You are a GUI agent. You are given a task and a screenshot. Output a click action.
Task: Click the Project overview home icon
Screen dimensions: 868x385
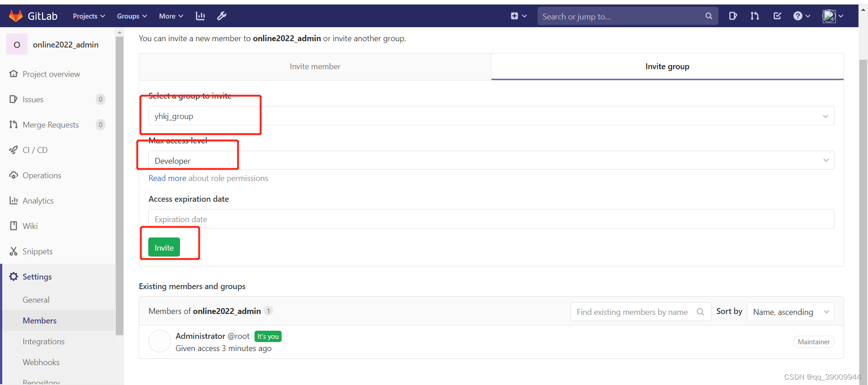14,74
